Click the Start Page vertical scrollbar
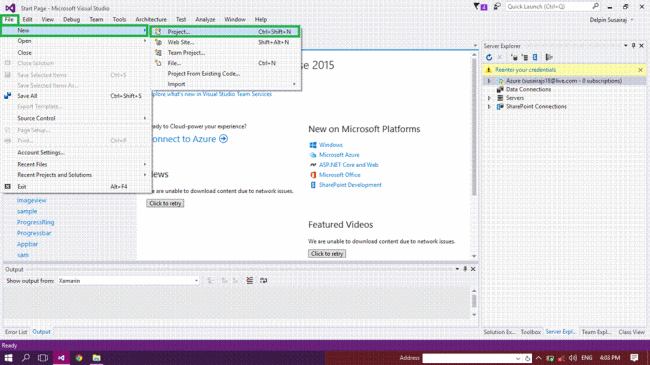650x365 pixels. tap(474, 155)
